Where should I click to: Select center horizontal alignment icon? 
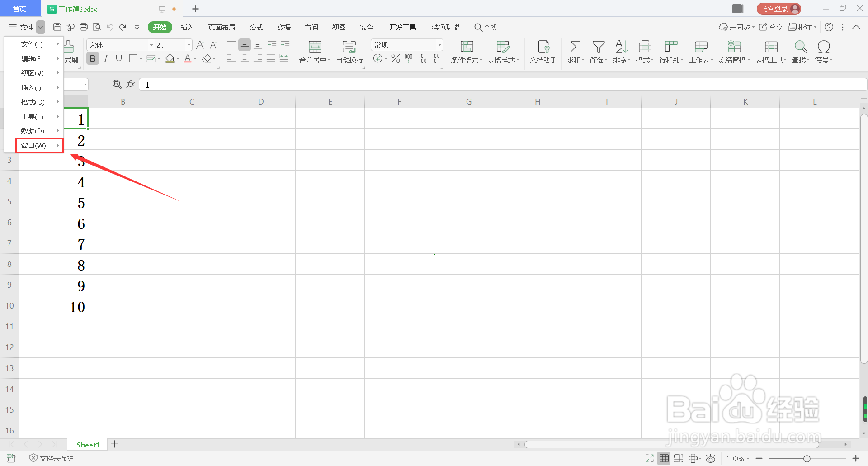pos(245,58)
